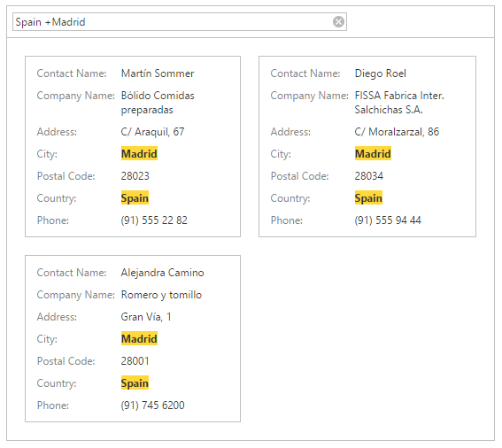Viewport: 502px width, 448px height.
Task: Click 'Company Name:' label in Diego Roel card
Action: coord(309,96)
